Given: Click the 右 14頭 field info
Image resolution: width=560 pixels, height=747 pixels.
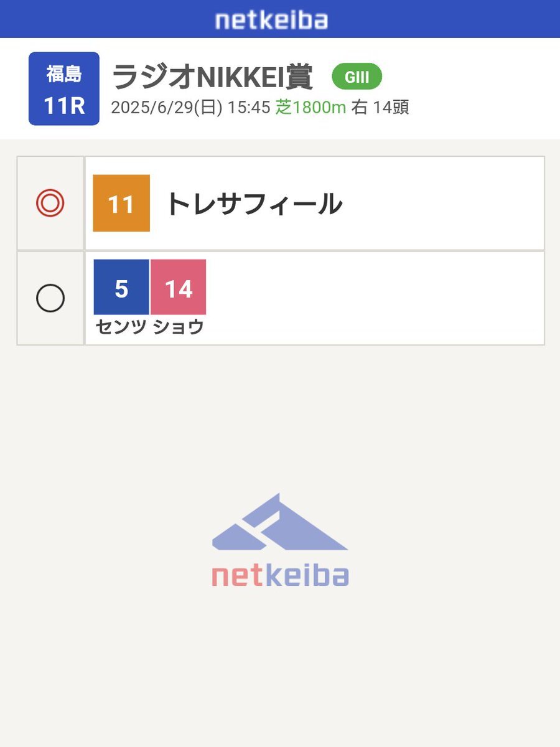Looking at the screenshot, I should [380, 108].
